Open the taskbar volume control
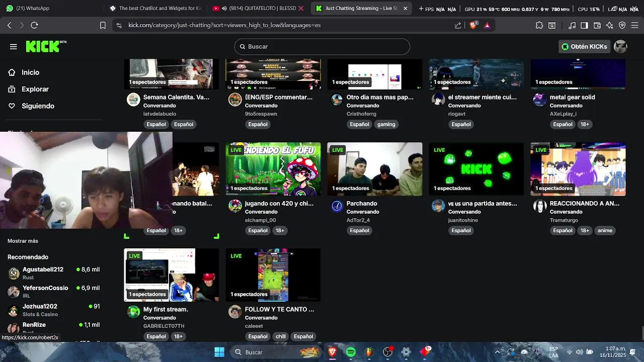Viewport: 644px width, 362px height. tap(579, 352)
